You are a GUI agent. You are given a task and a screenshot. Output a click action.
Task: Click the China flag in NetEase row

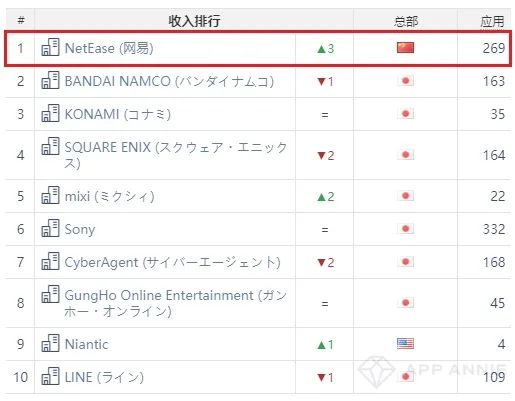[405, 48]
